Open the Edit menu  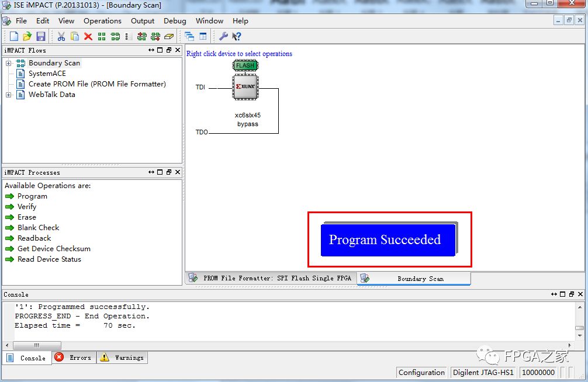42,21
